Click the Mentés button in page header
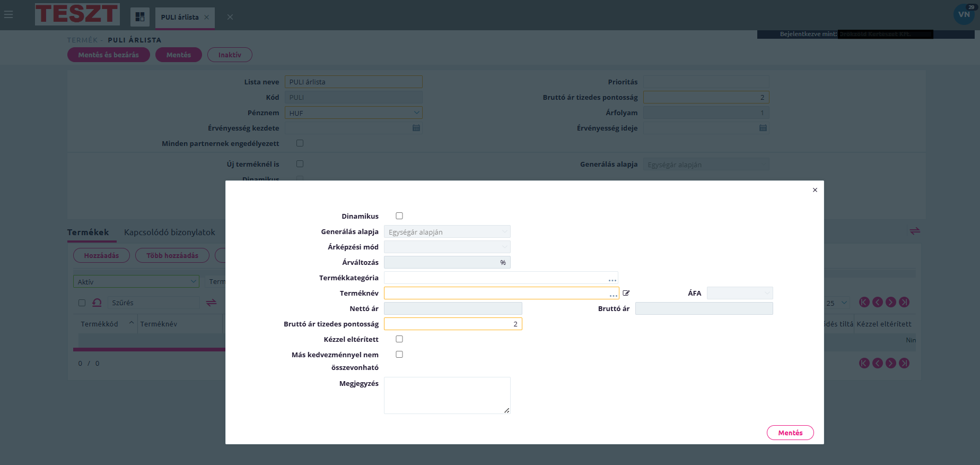The width and height of the screenshot is (980, 465). pos(179,55)
